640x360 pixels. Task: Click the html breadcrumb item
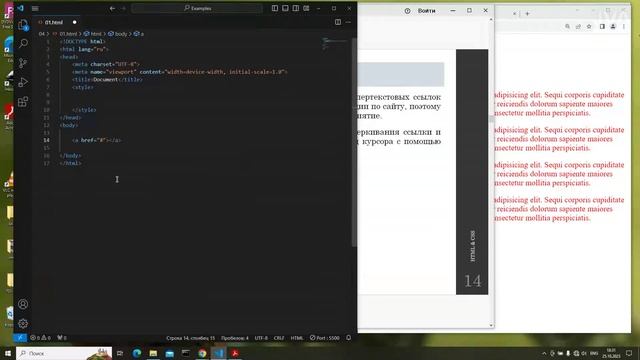point(93,34)
